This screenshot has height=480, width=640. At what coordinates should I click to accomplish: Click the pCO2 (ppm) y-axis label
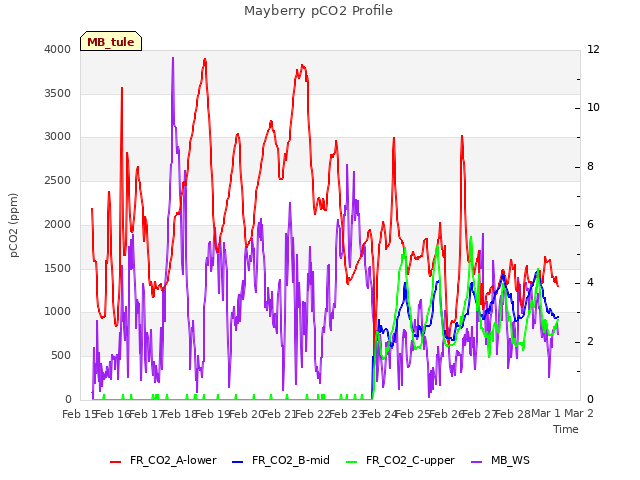(x=14, y=225)
